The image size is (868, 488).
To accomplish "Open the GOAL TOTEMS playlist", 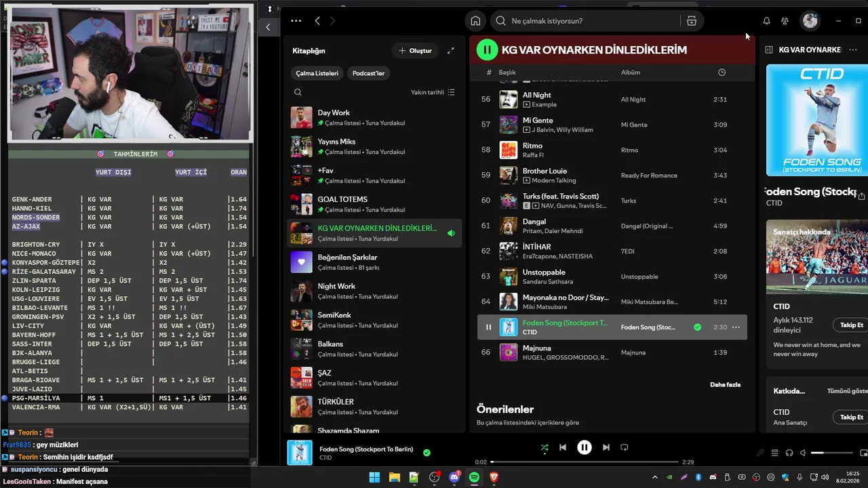I will (x=375, y=204).
